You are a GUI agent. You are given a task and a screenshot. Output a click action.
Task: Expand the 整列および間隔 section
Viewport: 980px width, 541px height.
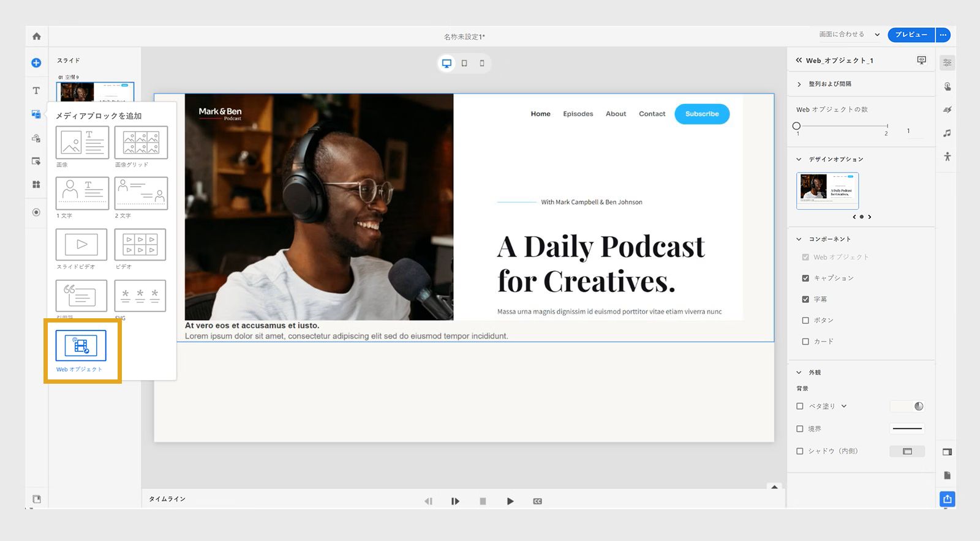click(x=799, y=84)
